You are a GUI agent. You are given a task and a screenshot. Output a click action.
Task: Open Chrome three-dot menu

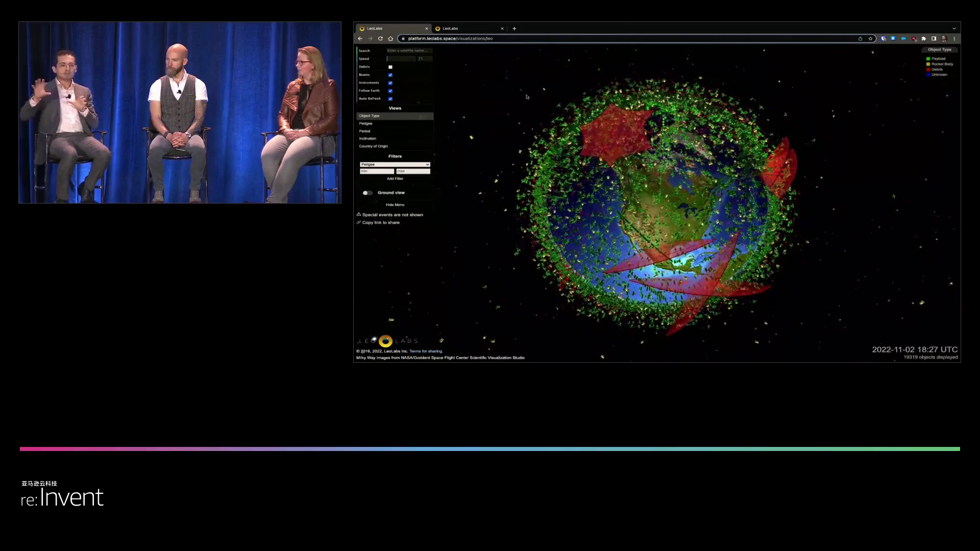(x=954, y=39)
